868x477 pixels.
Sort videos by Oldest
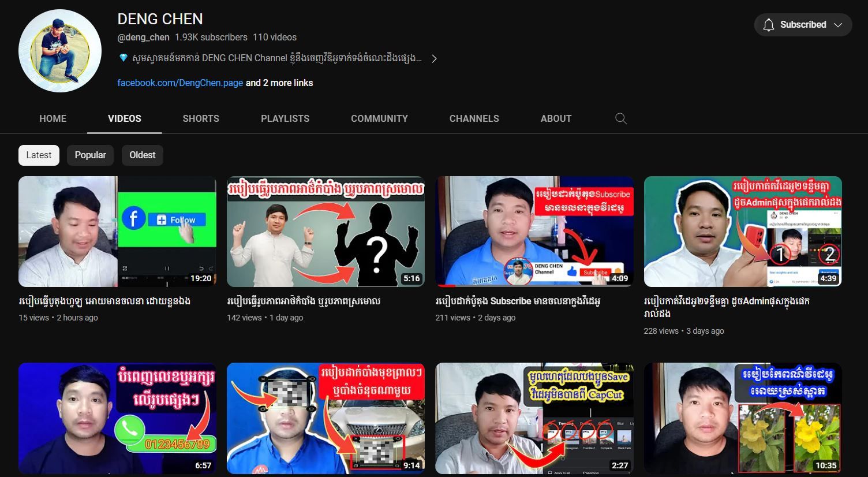[142, 155]
